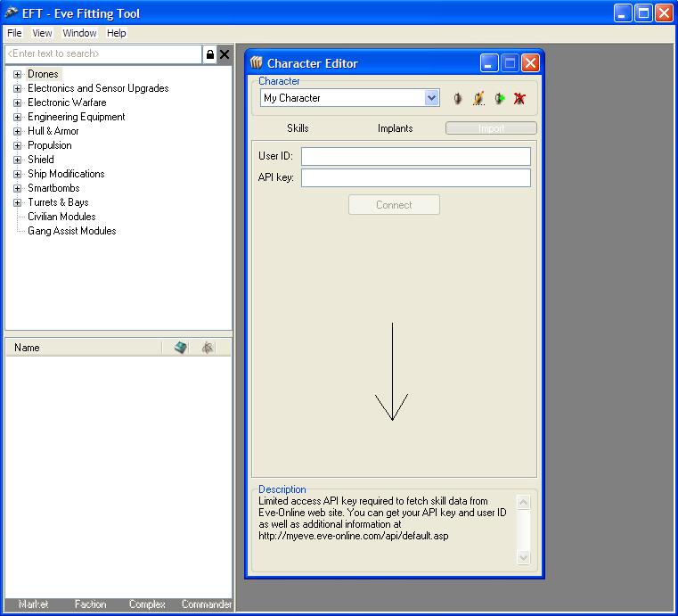Viewport: 678px width, 616px height.
Task: Click the add character green plus icon
Action: (500, 98)
